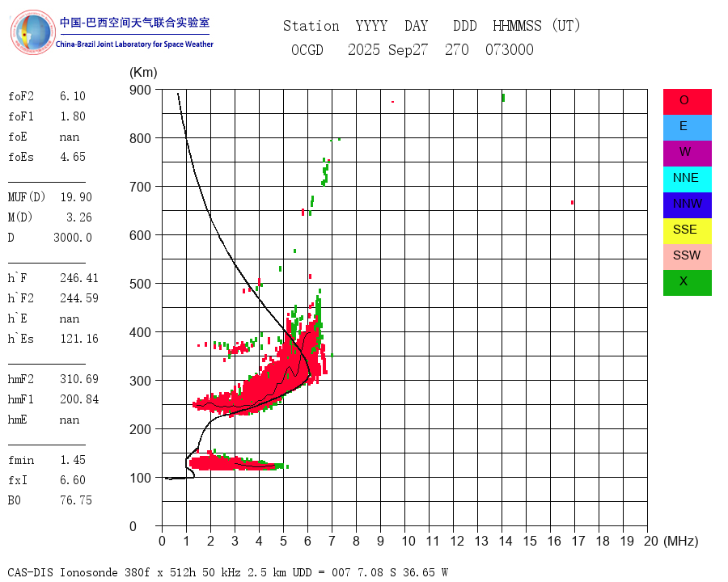The image size is (728, 582).
Task: Select the cyan NNE legend swatch
Action: coord(687,179)
